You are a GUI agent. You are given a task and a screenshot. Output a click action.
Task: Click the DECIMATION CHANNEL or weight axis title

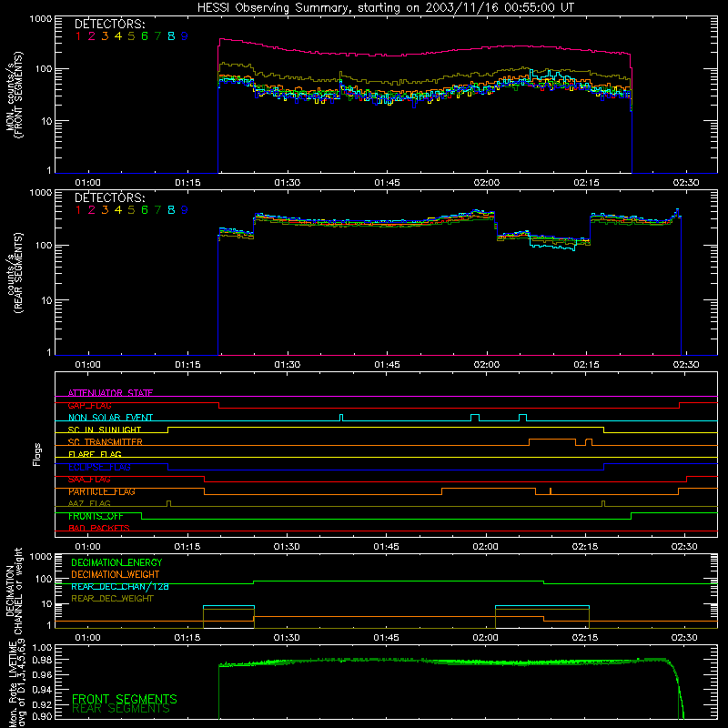click(x=14, y=591)
